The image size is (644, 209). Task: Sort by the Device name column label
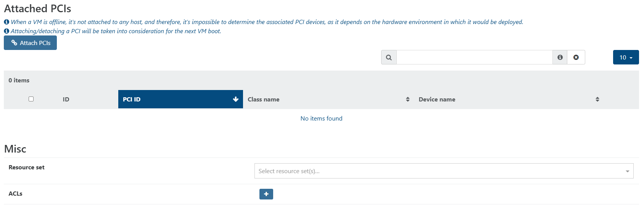coord(437,100)
